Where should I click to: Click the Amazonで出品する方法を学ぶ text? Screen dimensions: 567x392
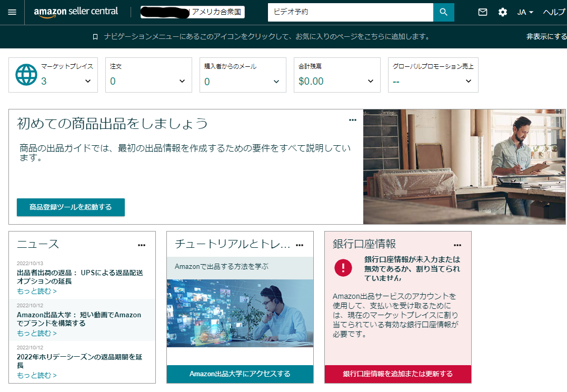tap(222, 267)
